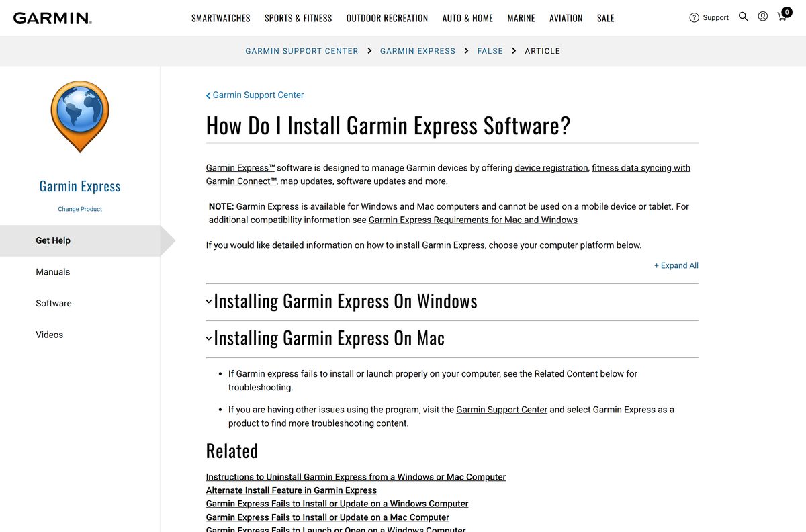Open the Garmin Express™ intro link
This screenshot has width=806, height=532.
[x=240, y=168]
